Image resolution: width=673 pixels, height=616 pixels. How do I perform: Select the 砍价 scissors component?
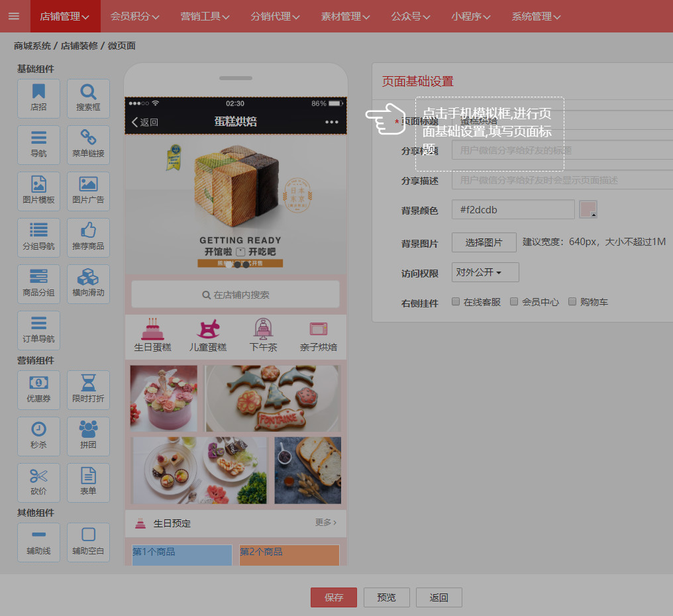point(38,483)
